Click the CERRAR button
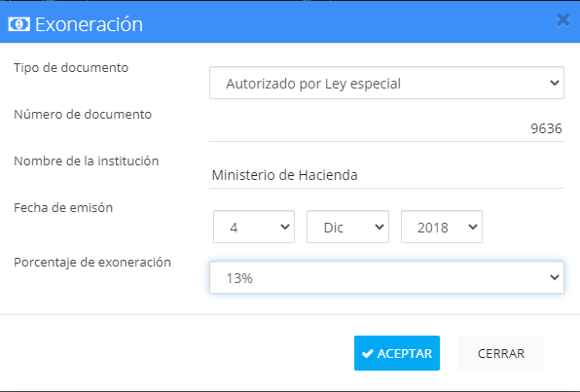 [501, 353]
